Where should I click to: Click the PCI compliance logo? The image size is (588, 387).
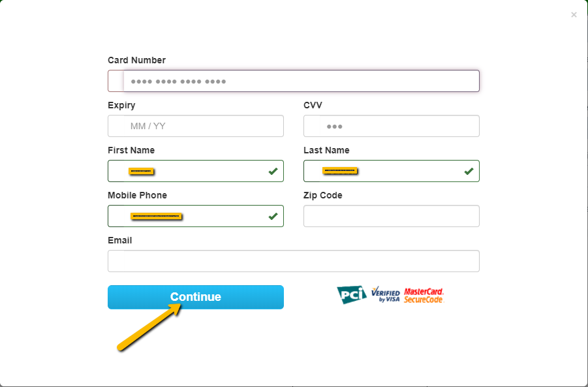351,295
